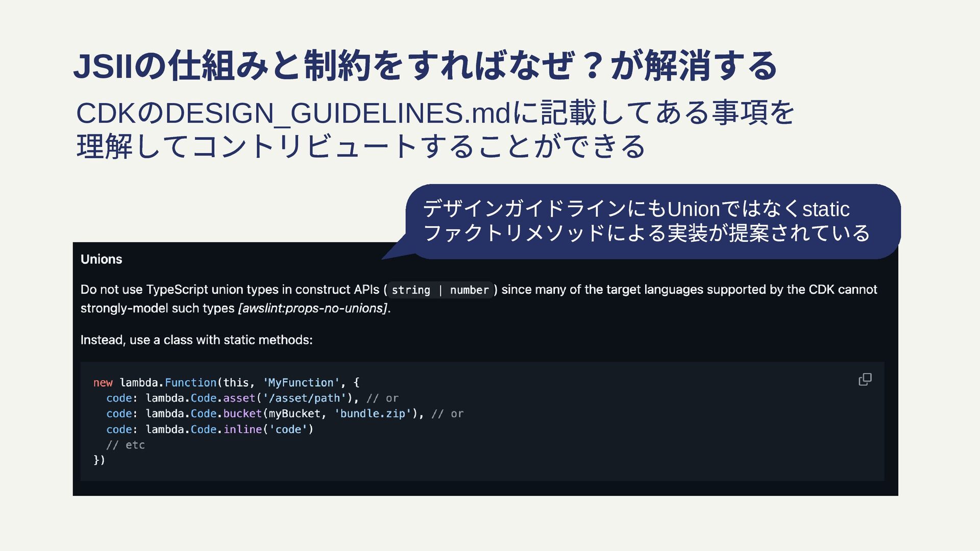Click the second subtitle line about contributing
The height and width of the screenshot is (551, 980).
pyautogui.click(x=360, y=146)
